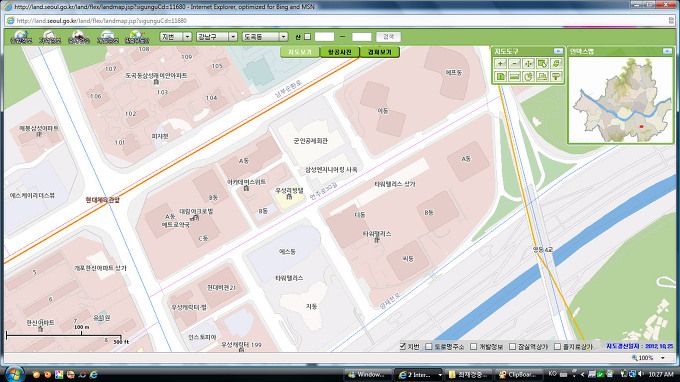Viewport: 680px width, 382px height.
Task: Click the print map tool icon
Action: [x=542, y=77]
